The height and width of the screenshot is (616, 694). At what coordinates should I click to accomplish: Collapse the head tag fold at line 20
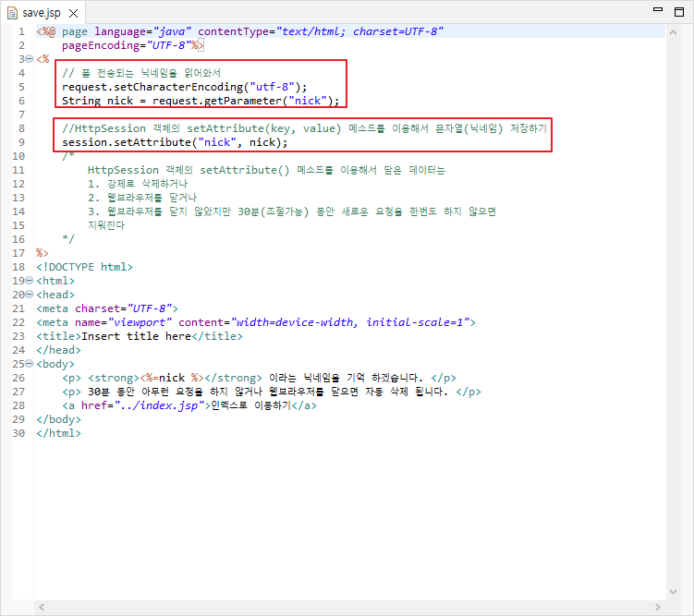(30, 294)
